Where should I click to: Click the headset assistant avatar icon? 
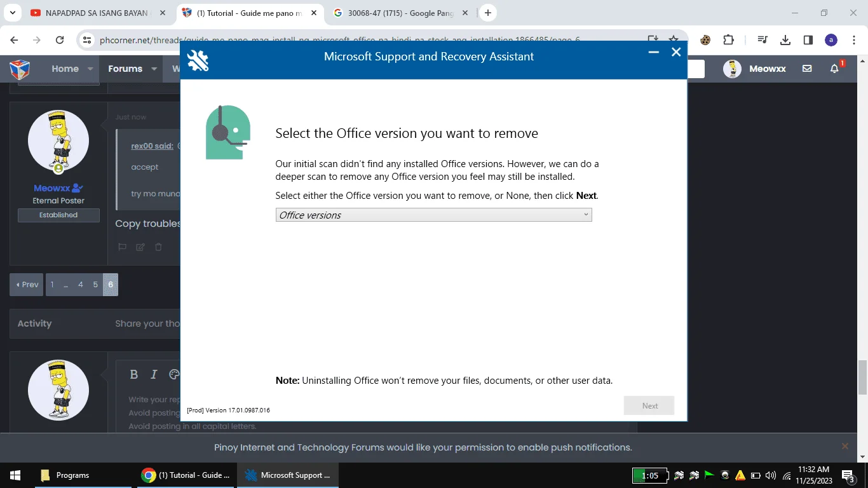click(228, 132)
